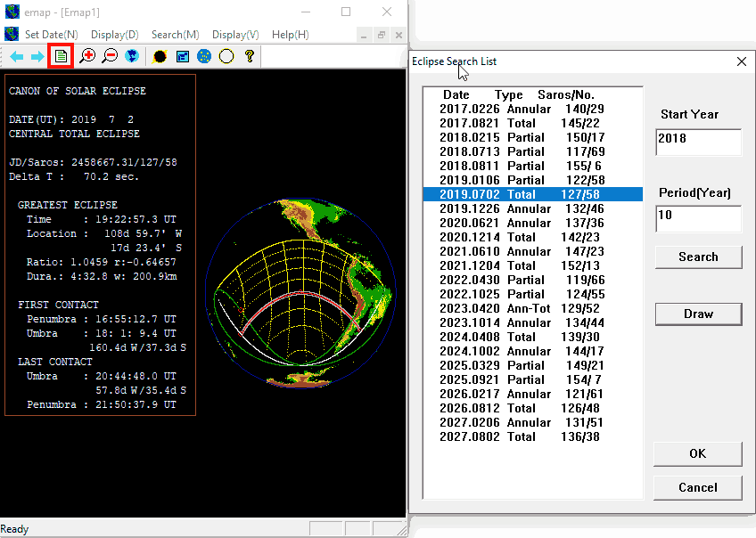Image resolution: width=756 pixels, height=538 pixels.
Task: Select eclipse 2021.0610 Annular 147/23
Action: click(x=533, y=251)
